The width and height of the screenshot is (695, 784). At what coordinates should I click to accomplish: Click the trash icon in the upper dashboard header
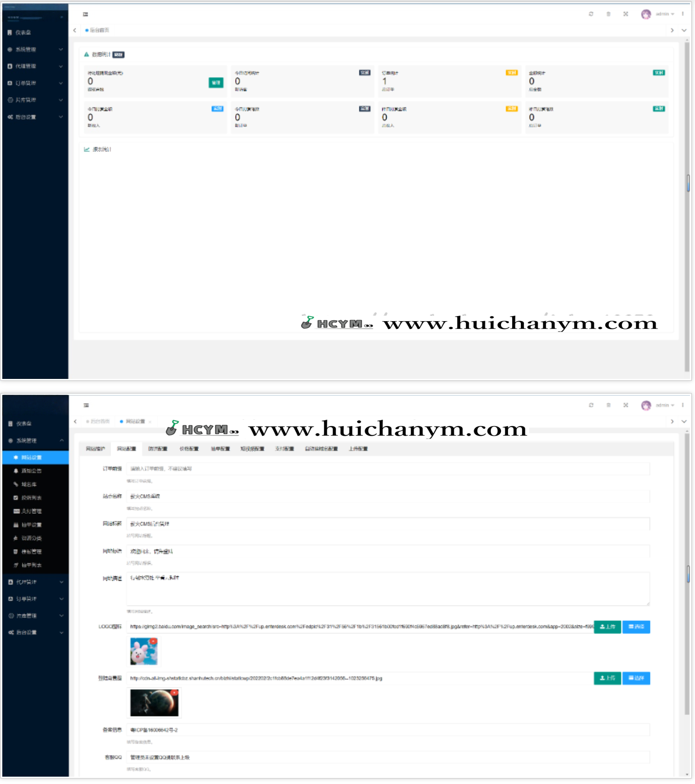[608, 14]
